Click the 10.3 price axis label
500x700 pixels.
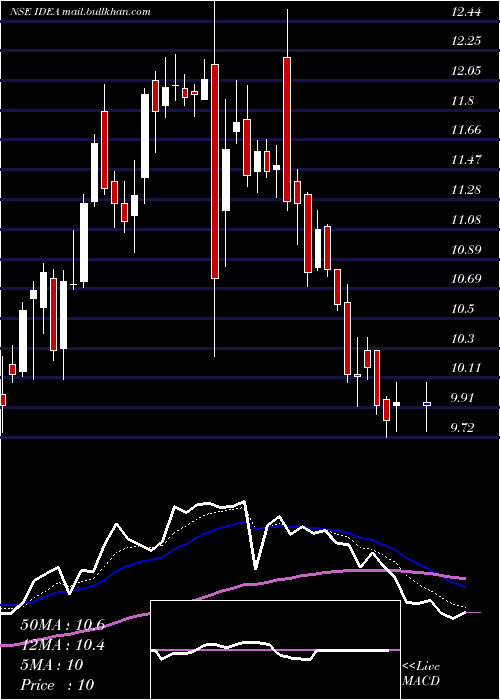(x=462, y=338)
